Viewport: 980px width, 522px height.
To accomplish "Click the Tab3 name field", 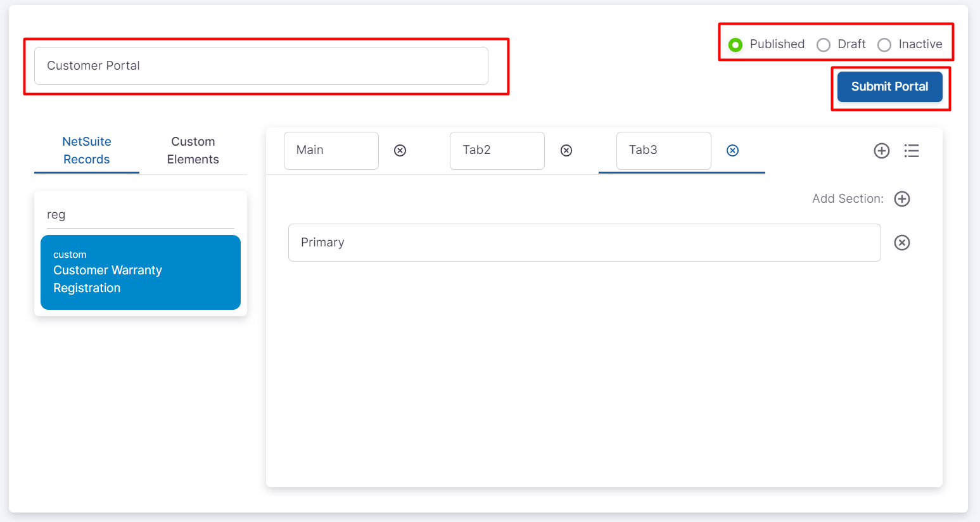I will [663, 151].
